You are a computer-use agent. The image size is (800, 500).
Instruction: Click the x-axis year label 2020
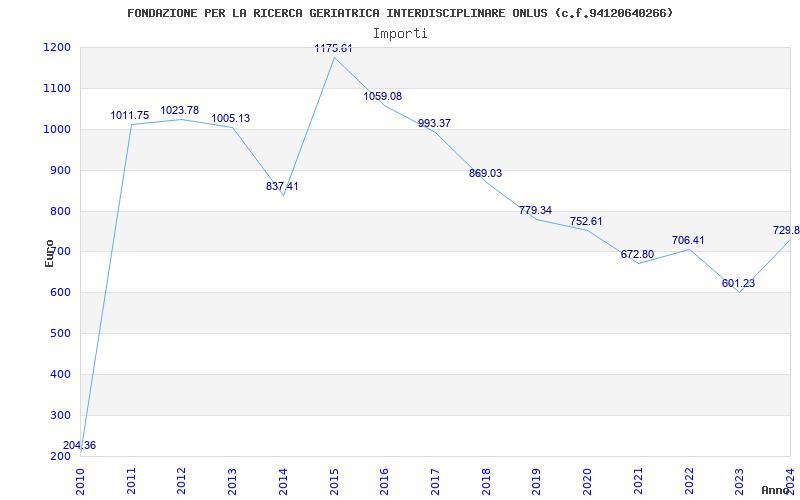[587, 481]
